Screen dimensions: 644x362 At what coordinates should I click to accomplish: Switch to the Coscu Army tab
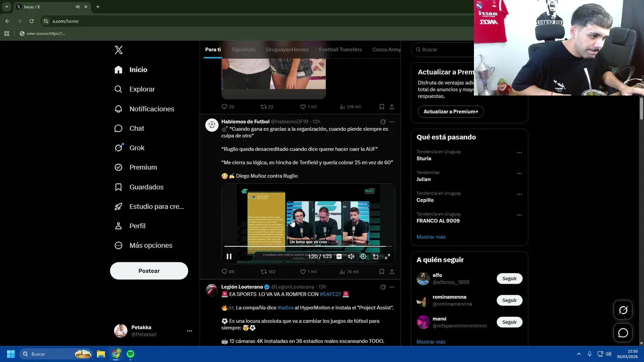[x=386, y=49]
